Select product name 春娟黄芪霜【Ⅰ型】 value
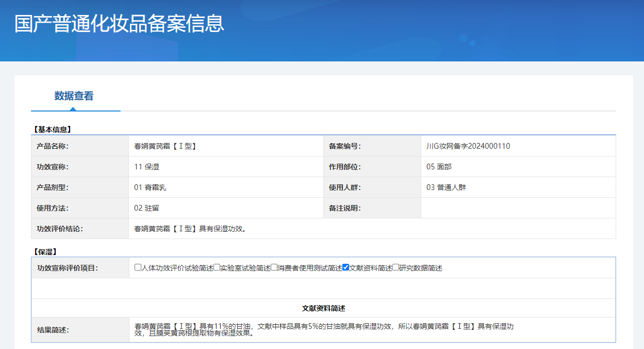644x349 pixels. (x=166, y=146)
